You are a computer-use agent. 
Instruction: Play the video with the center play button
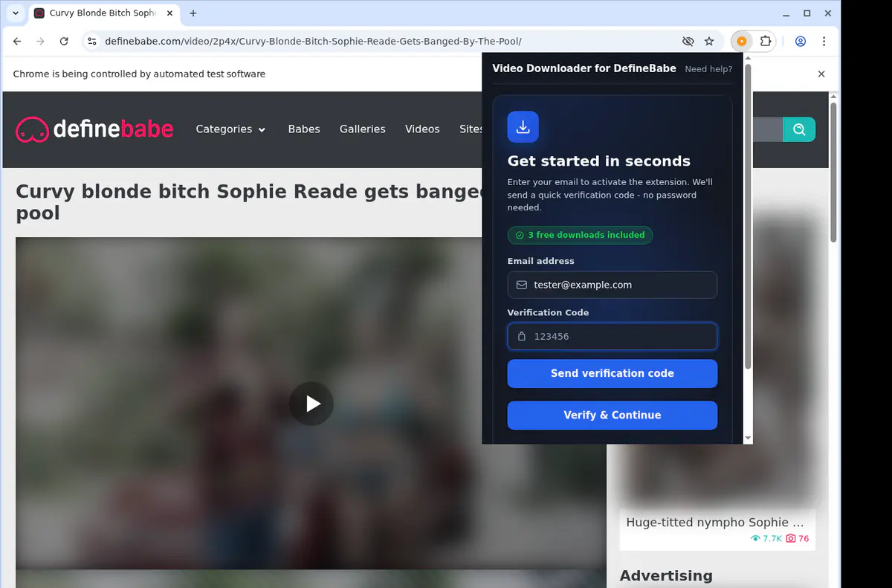click(x=311, y=404)
